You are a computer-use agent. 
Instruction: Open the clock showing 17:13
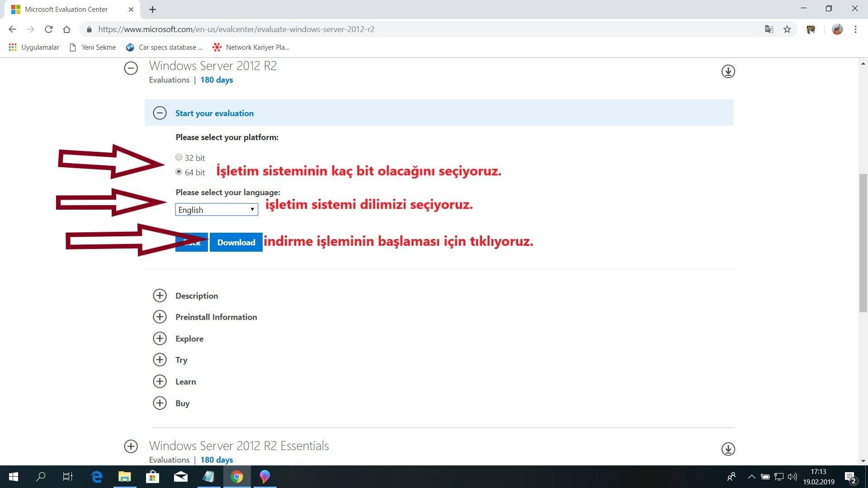[x=818, y=477]
